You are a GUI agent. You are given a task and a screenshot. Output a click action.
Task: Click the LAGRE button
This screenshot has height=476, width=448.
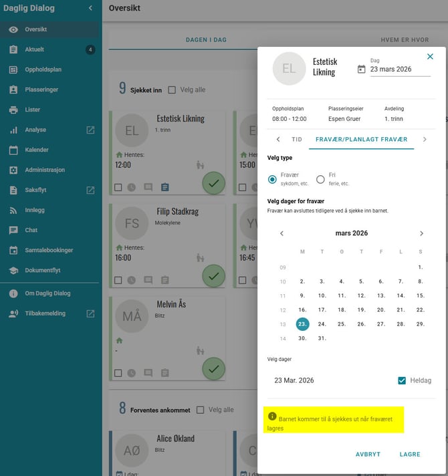point(410,454)
